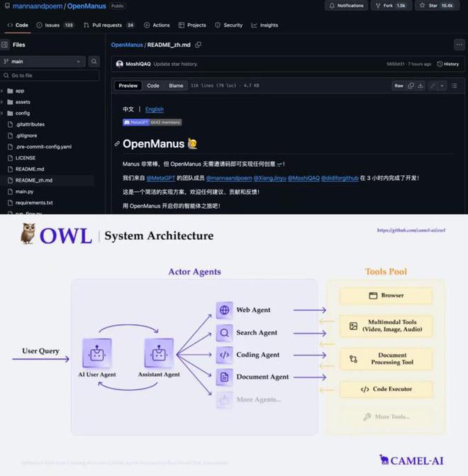Switch to Blame view
The height and width of the screenshot is (476, 468).
[176, 86]
